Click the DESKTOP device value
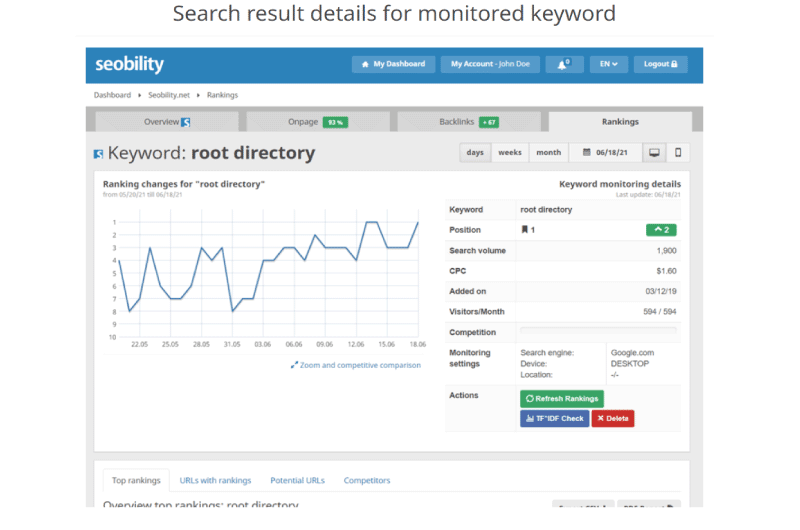The image size is (800, 530). pyautogui.click(x=630, y=364)
